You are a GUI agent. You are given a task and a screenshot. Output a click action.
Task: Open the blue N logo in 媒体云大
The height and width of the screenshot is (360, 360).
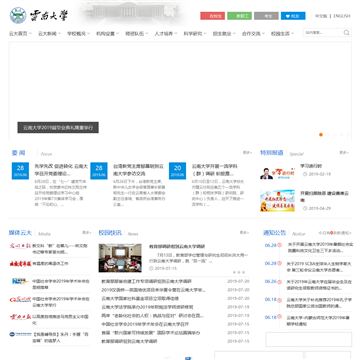[20, 281]
